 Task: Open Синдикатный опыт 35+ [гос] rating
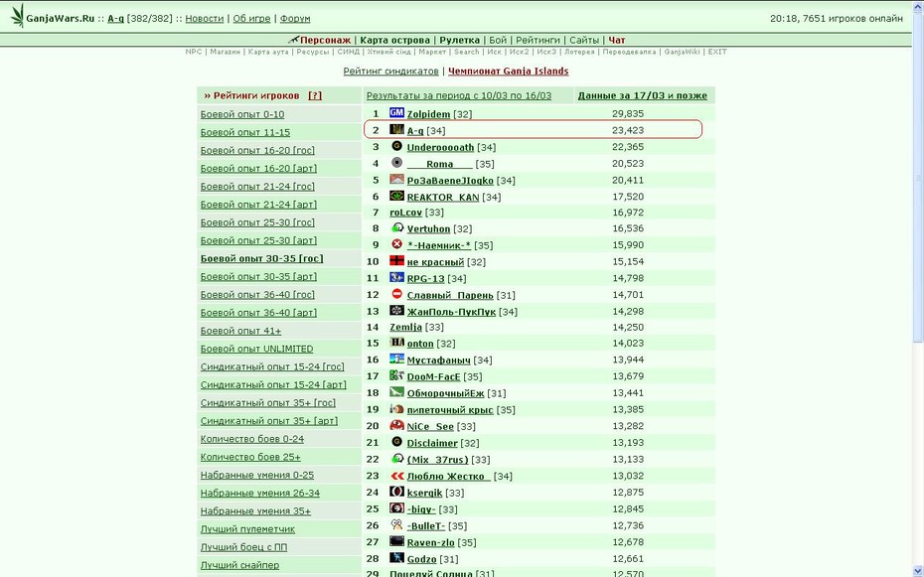click(x=268, y=403)
